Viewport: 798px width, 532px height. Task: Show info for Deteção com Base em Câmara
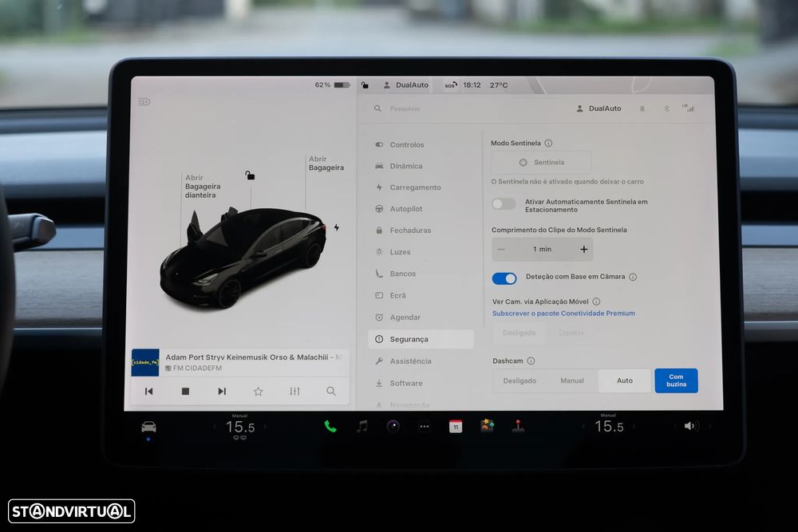click(633, 277)
